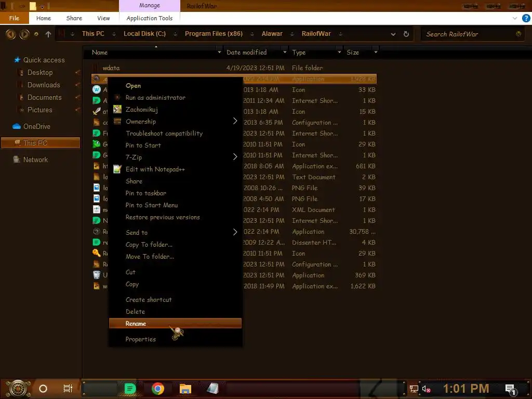Click the Desktop sidebar folder icon

tap(21, 72)
